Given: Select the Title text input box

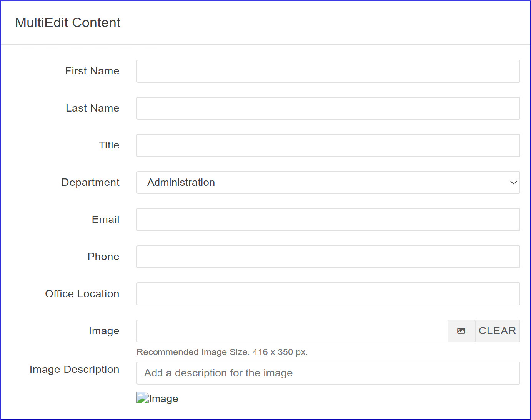Looking at the screenshot, I should (x=328, y=145).
